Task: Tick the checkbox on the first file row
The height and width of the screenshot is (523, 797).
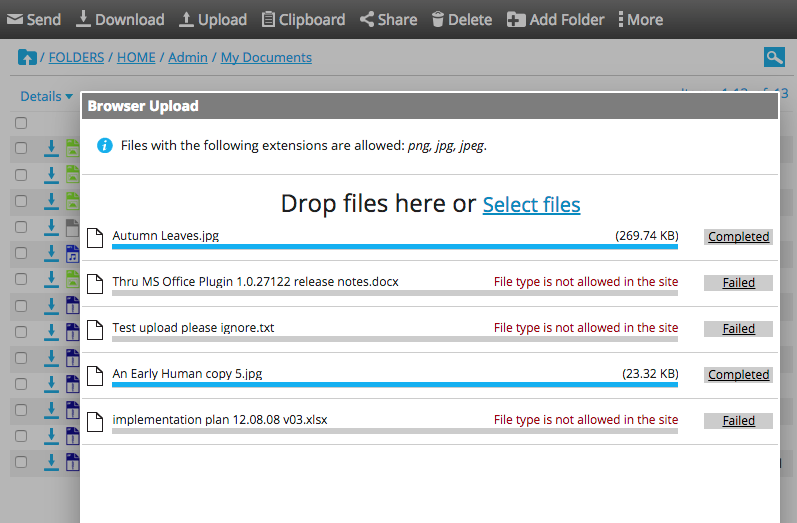Action: (21, 148)
